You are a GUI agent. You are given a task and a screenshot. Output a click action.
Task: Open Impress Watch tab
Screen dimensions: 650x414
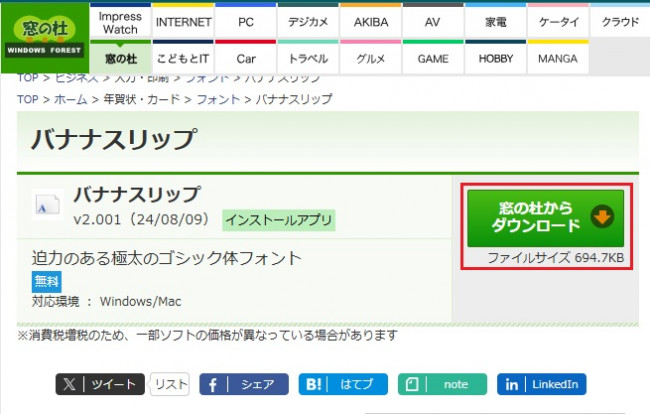[x=120, y=22]
